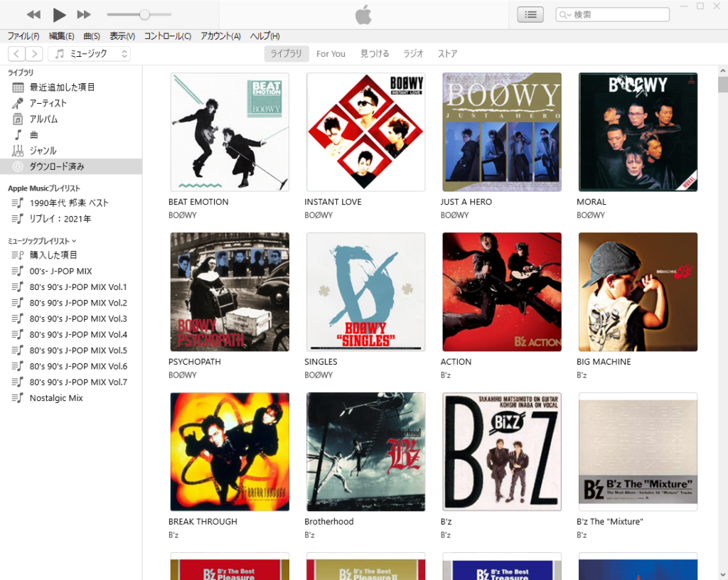The height and width of the screenshot is (580, 728).
Task: Click the forward navigation arrow
Action: 35,54
